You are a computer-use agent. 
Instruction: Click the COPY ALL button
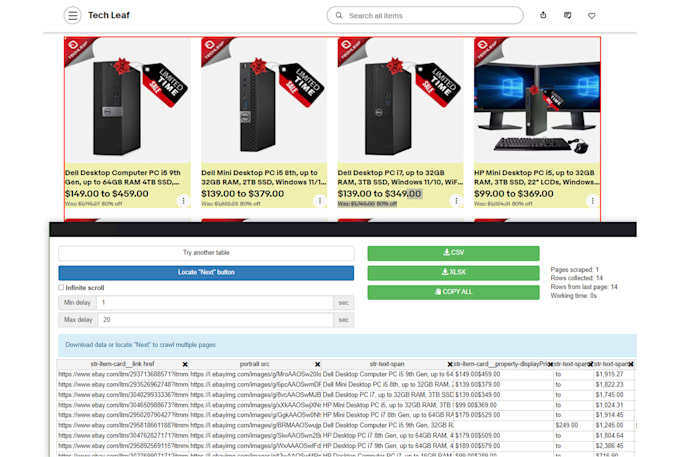(x=453, y=292)
